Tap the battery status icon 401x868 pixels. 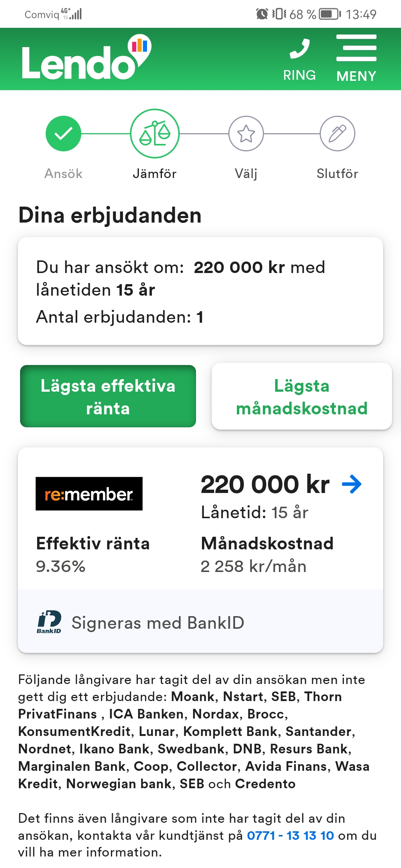coord(330,14)
